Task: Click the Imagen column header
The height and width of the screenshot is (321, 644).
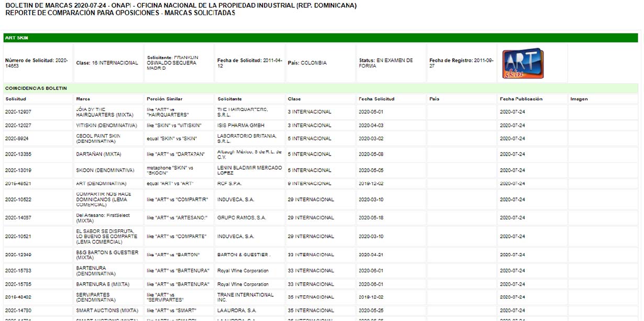Action: 579,99
